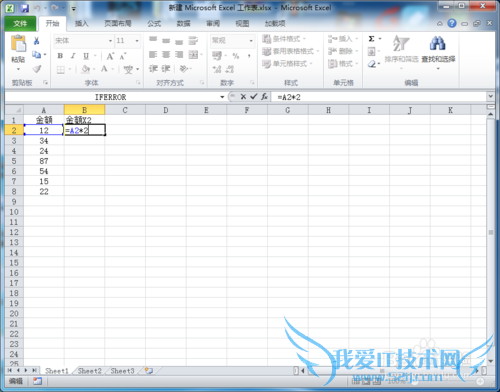Toggle Italic formatting
Screen dimensions: 500x392
pyautogui.click(x=73, y=56)
